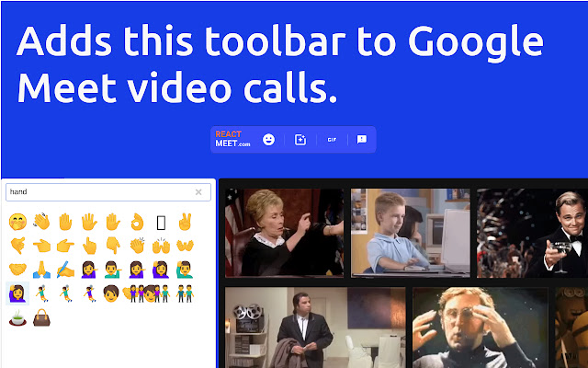The image size is (588, 368).
Task: Pick the brown handbag emoji
Action: tap(41, 317)
